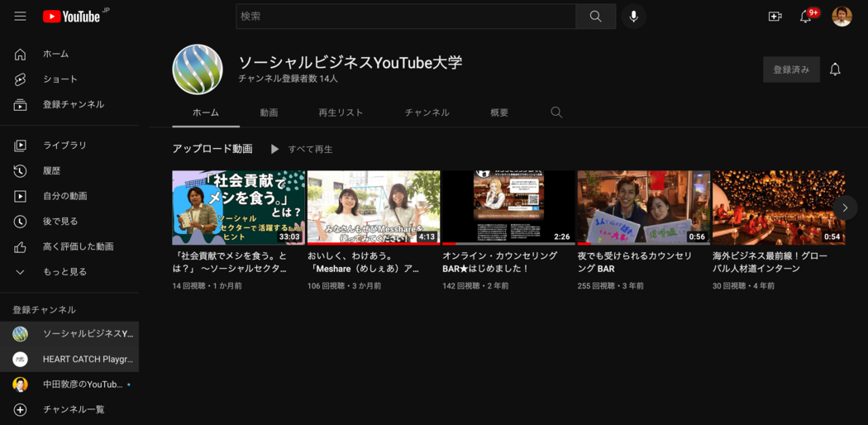
Task: Open the notifications bell in header
Action: (805, 17)
